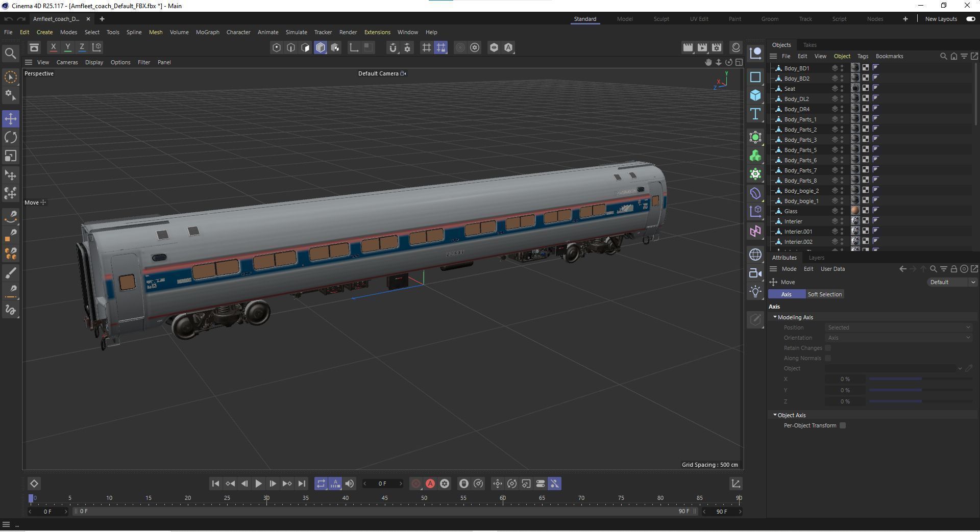Open the Default mode dropdown

[x=952, y=282]
